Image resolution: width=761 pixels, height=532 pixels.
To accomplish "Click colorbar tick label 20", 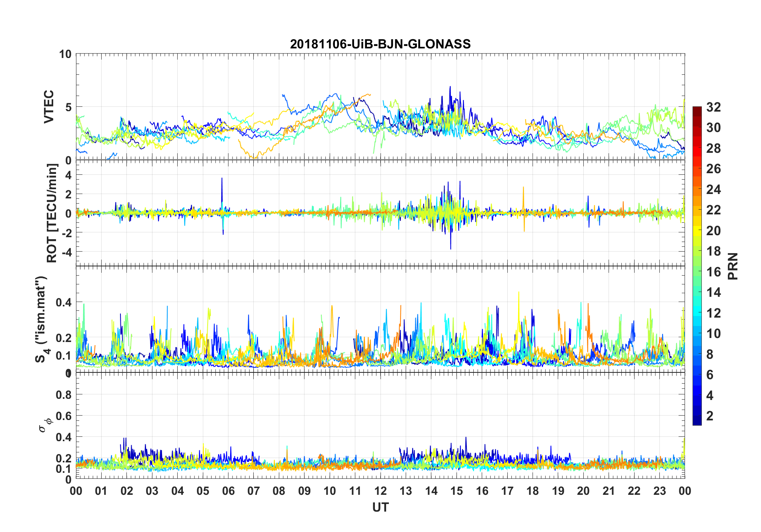I will coord(713,230).
